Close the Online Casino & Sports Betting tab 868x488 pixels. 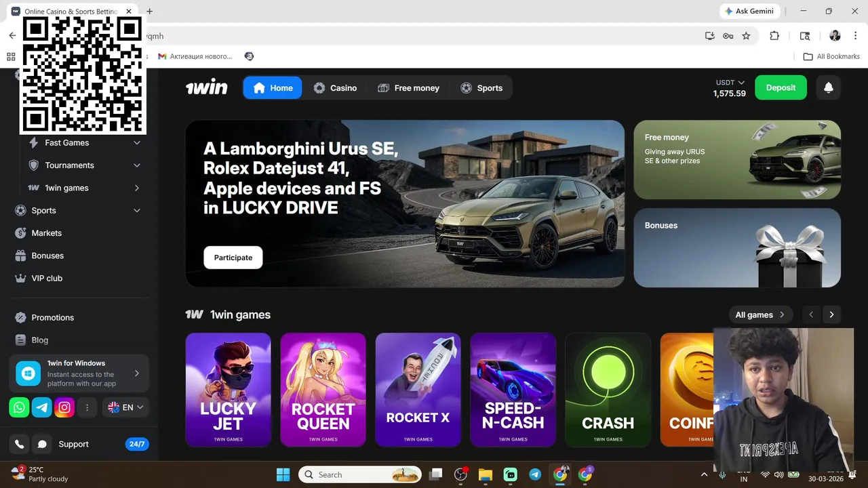[x=129, y=12]
